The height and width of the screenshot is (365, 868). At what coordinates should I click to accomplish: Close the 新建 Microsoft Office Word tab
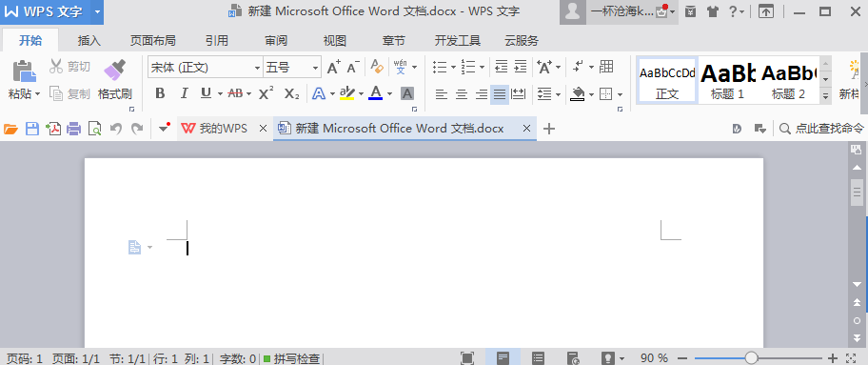click(526, 129)
